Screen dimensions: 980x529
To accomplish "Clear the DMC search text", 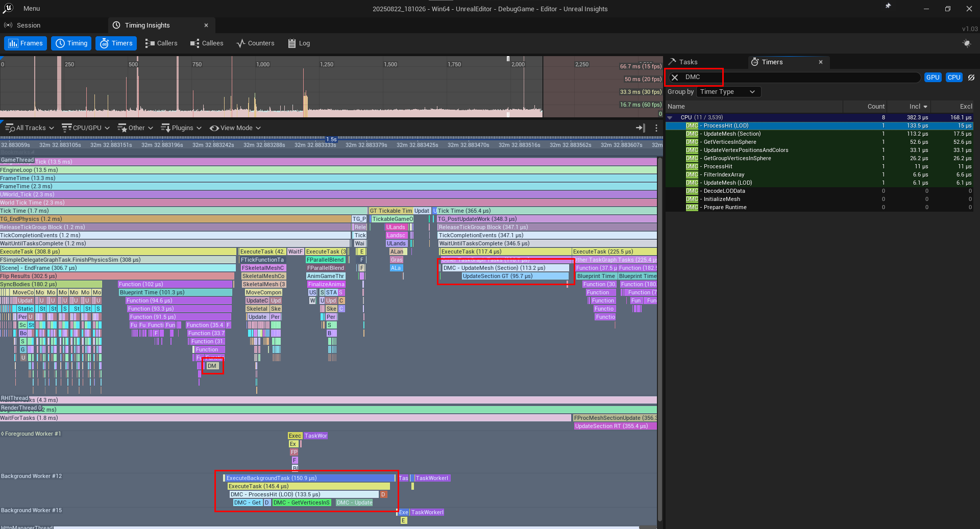I will (675, 78).
